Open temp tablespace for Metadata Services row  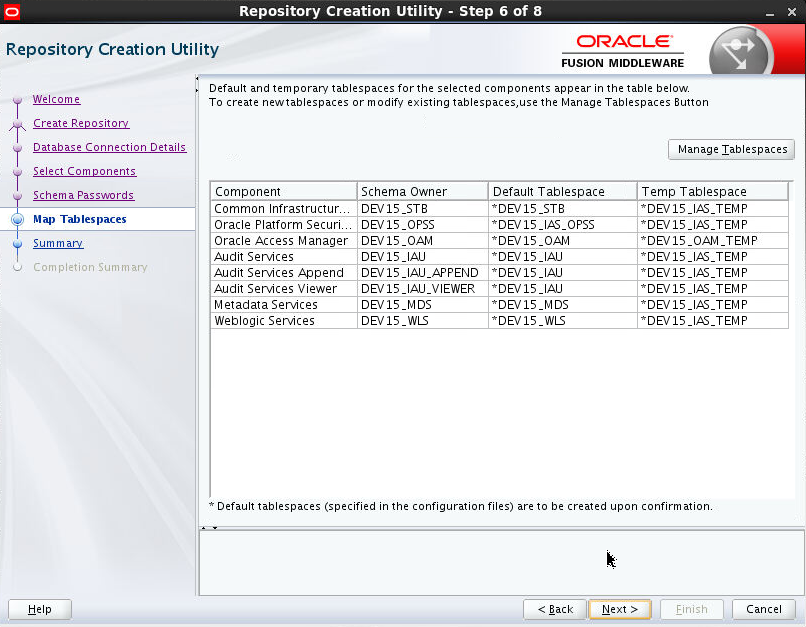(712, 304)
